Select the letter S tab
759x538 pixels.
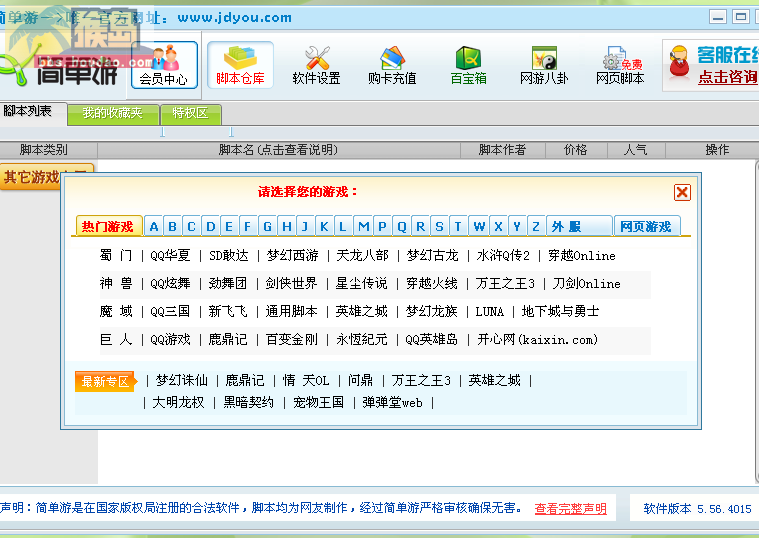(440, 226)
